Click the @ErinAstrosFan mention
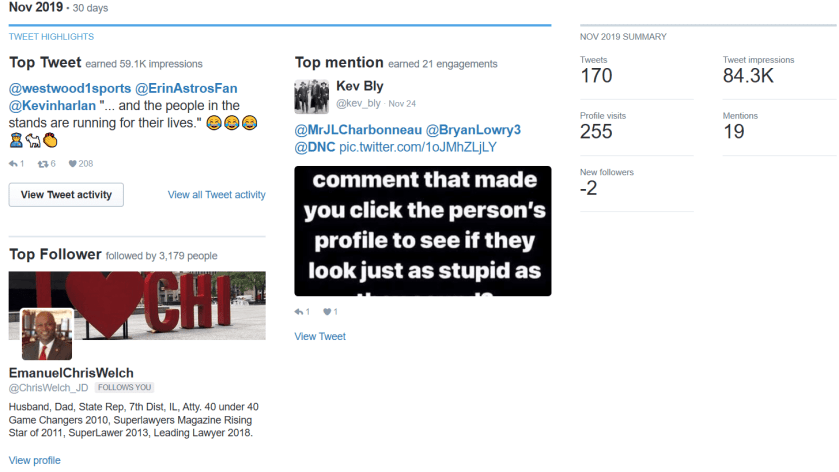Image resolution: width=839 pixels, height=472 pixels. click(x=186, y=88)
